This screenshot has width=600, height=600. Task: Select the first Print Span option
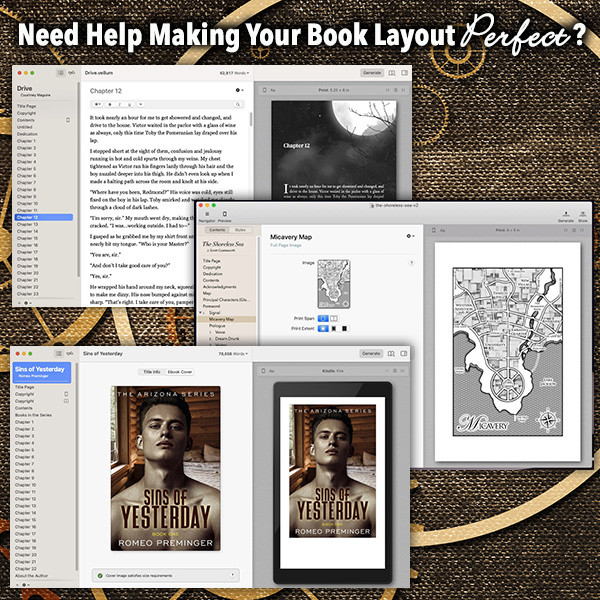pyautogui.click(x=322, y=318)
